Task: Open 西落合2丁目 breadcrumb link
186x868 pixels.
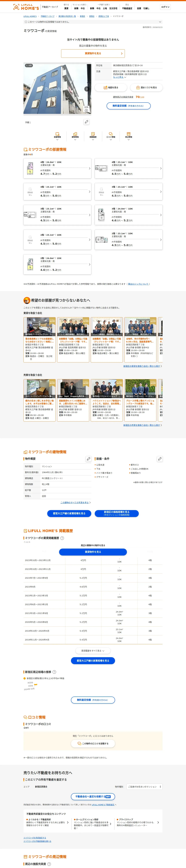Action: click(x=104, y=16)
